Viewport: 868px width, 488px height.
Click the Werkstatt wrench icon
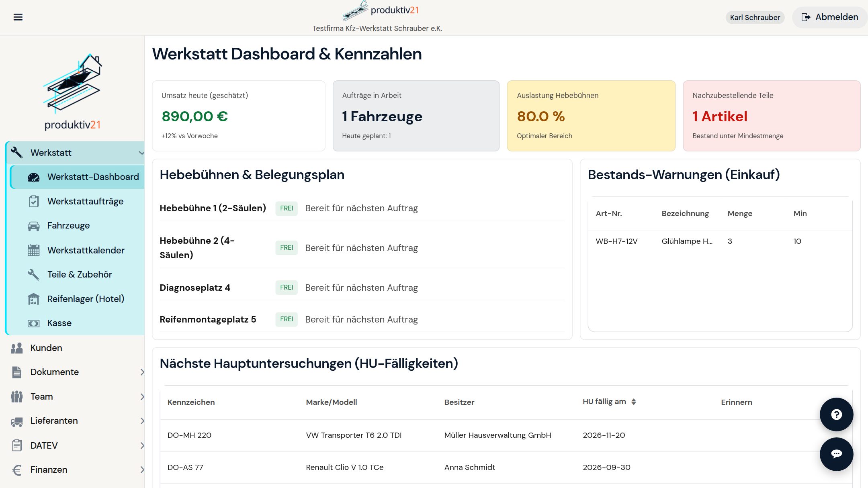[x=16, y=153]
